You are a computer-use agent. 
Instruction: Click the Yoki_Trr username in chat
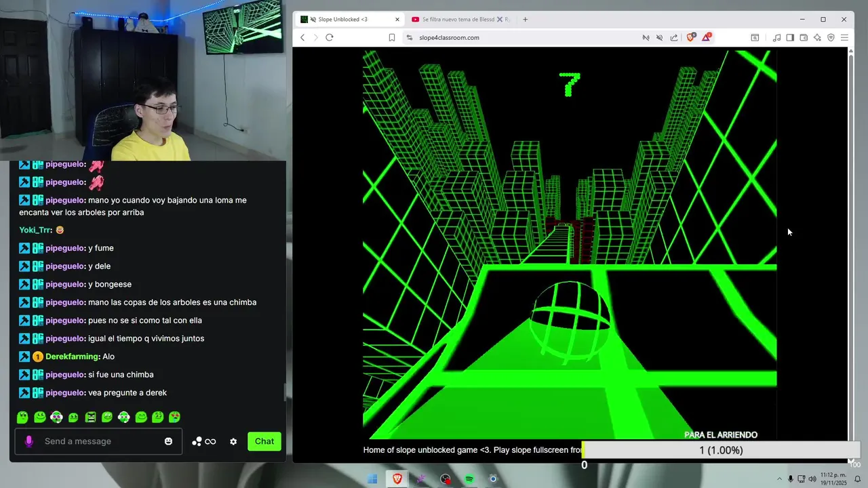(35, 230)
